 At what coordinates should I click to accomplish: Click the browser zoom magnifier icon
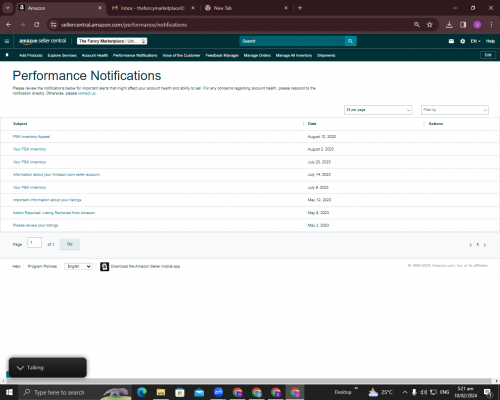point(417,25)
